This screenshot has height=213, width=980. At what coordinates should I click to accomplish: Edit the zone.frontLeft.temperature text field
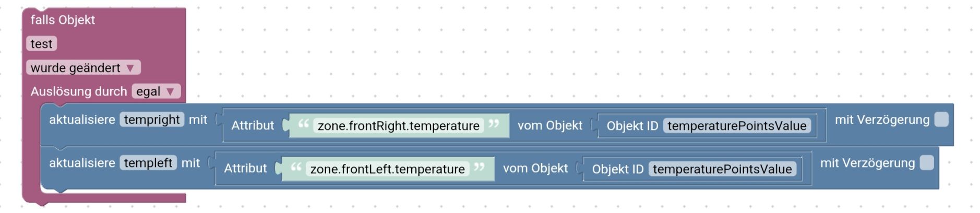387,169
